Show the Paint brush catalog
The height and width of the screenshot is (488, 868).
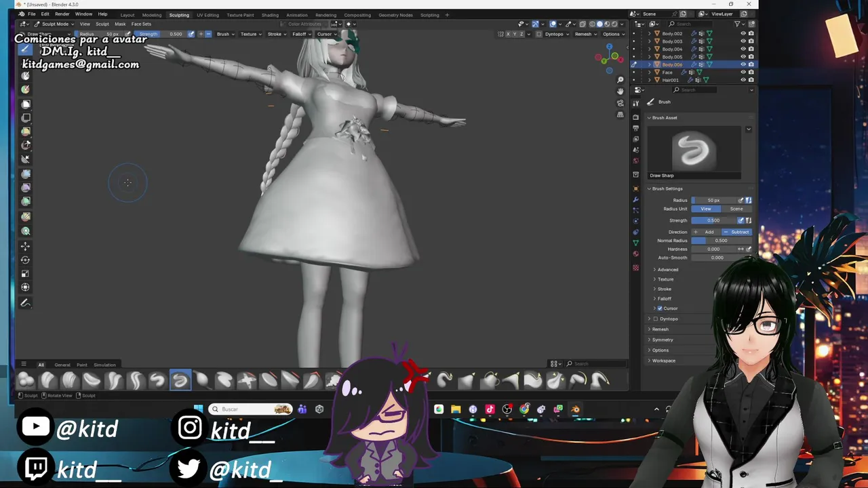point(82,365)
